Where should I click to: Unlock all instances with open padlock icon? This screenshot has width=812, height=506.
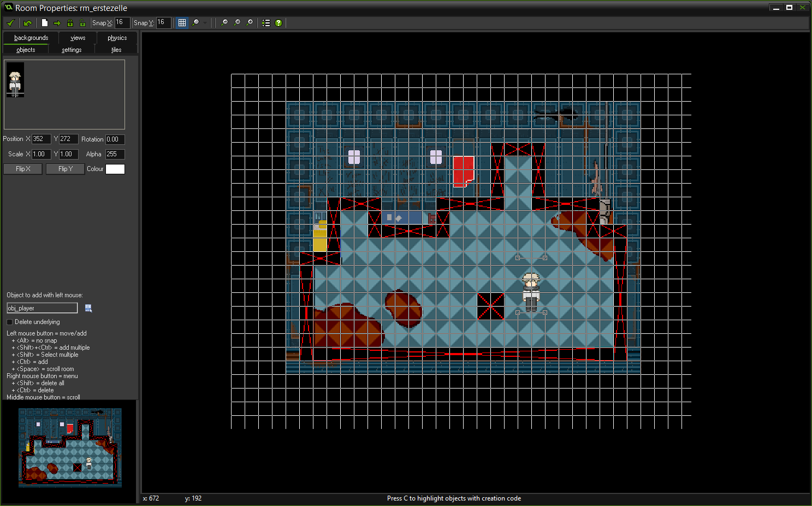pos(82,23)
